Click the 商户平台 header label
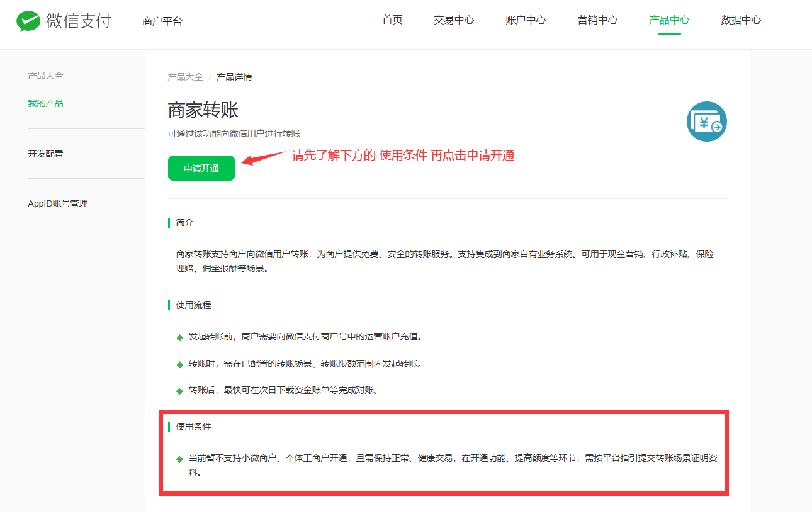Image resolution: width=812 pixels, height=512 pixels. (162, 21)
